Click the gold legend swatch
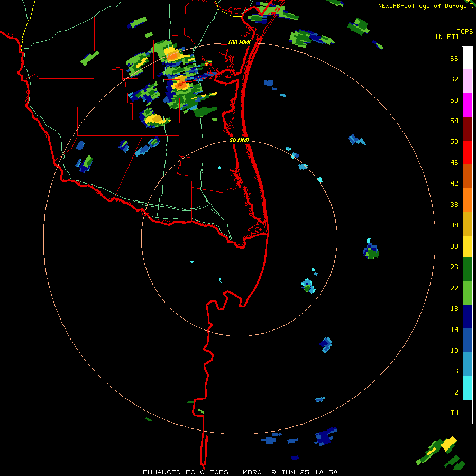This screenshot has width=476, height=476. click(x=467, y=224)
